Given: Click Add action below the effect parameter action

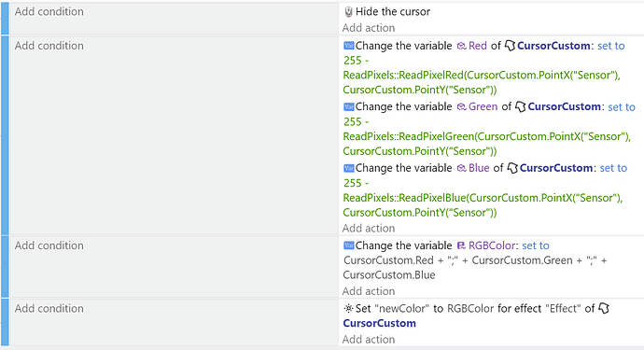Looking at the screenshot, I should [369, 340].
